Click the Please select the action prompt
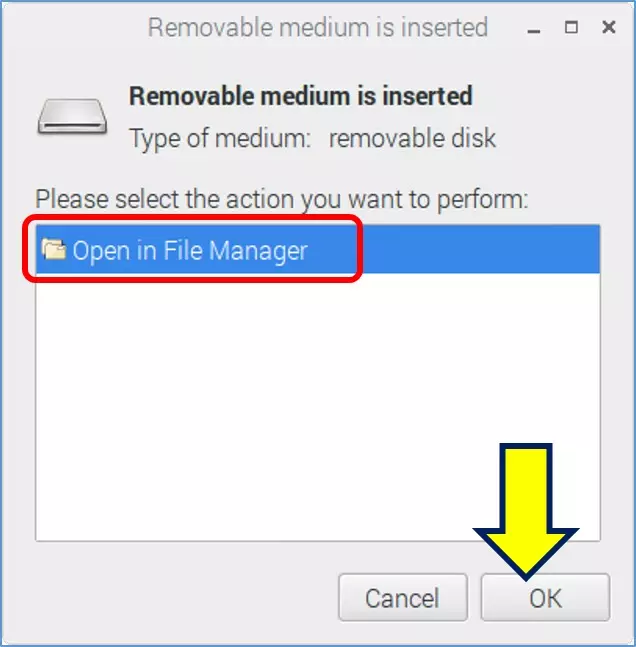This screenshot has height=647, width=636. point(281,199)
